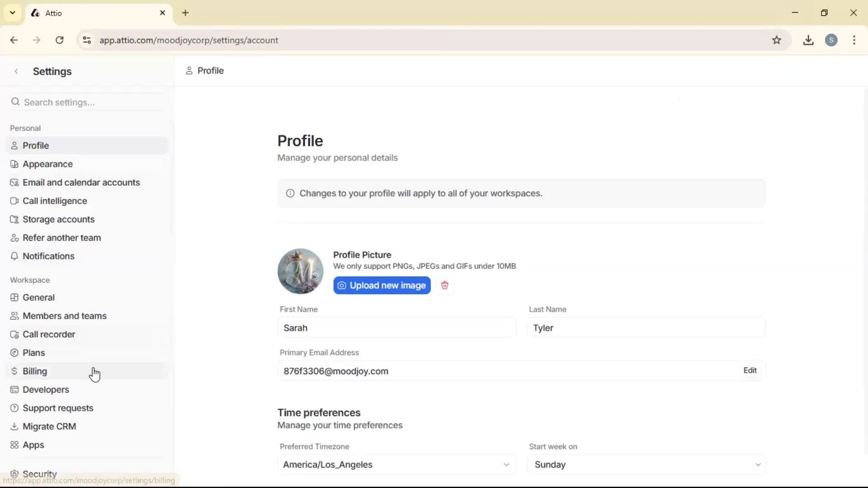The height and width of the screenshot is (488, 868).
Task: Open a new browser tab
Action: pos(185,13)
